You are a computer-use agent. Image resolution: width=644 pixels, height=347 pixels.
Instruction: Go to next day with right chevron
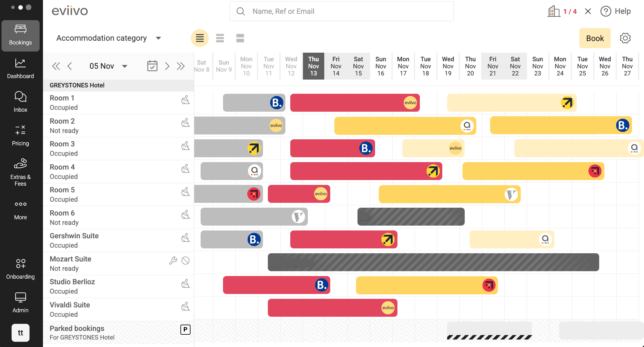(x=167, y=66)
